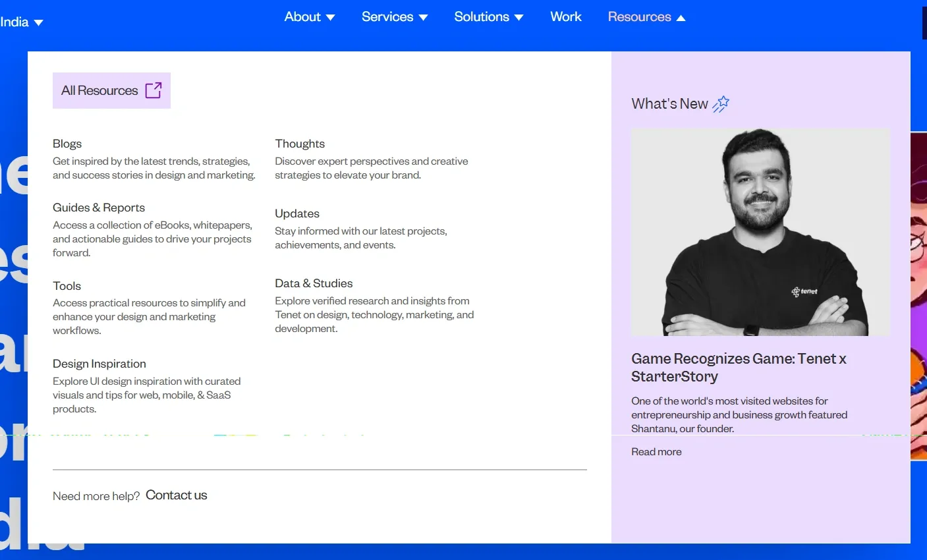Click the Contact us link
927x560 pixels.
pyautogui.click(x=177, y=495)
